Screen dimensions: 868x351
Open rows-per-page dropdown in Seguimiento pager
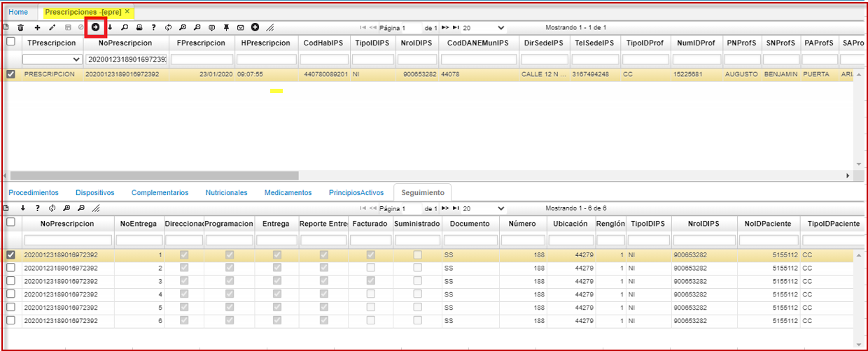[484, 208]
